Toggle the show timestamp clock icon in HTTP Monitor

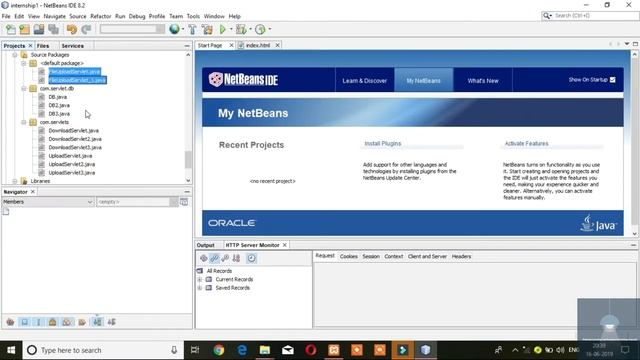pyautogui.click(x=251, y=258)
